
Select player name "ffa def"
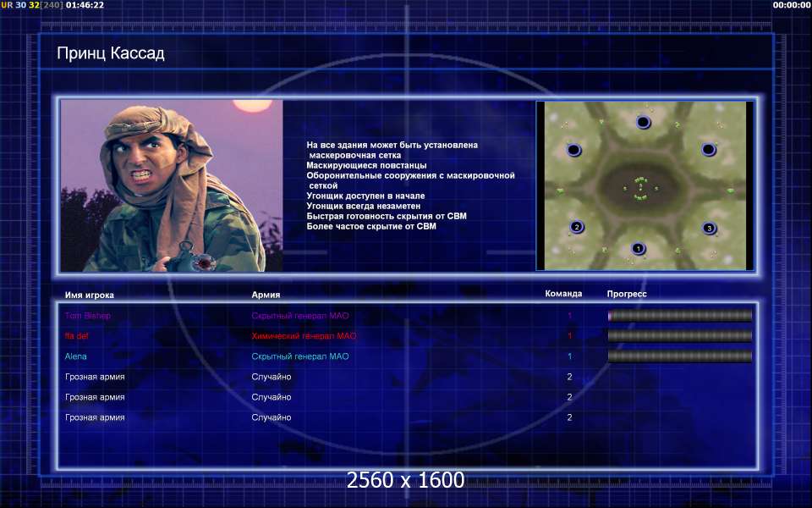click(x=77, y=336)
